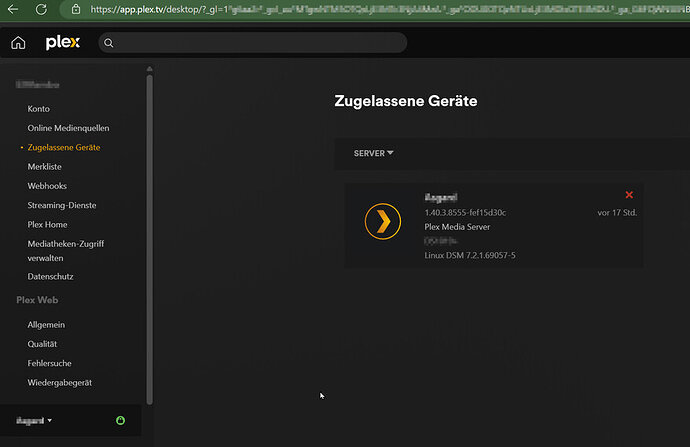Click into the Plex search field
Screen dimensions: 690x447
coord(253,43)
